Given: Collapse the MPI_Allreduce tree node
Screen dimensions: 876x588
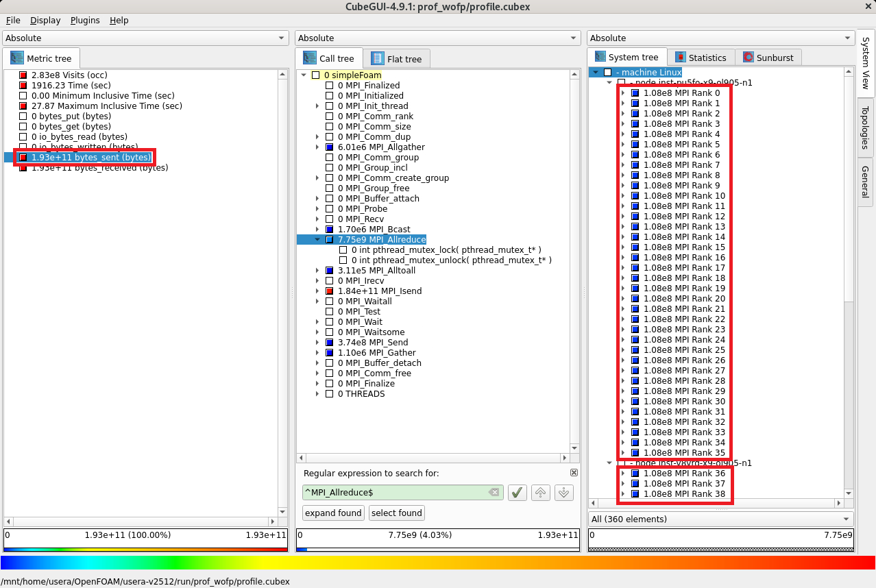Looking at the screenshot, I should click(x=317, y=240).
